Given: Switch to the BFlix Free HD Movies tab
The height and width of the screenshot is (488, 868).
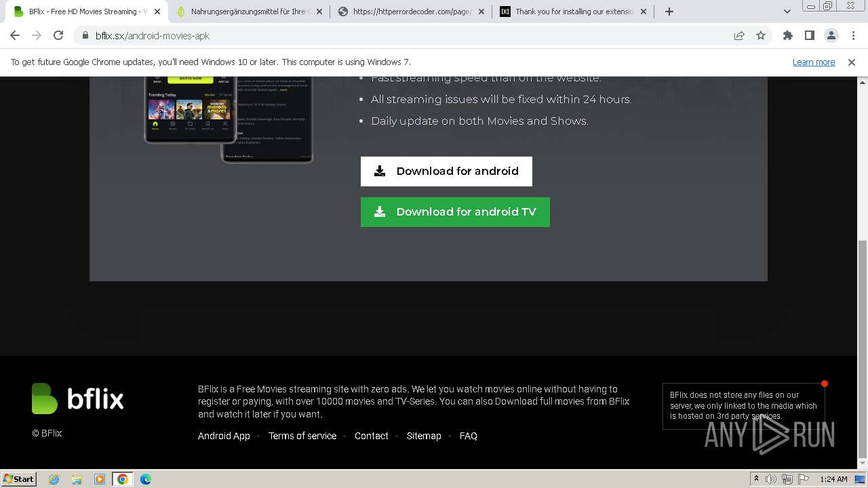Looking at the screenshot, I should pos(87,12).
